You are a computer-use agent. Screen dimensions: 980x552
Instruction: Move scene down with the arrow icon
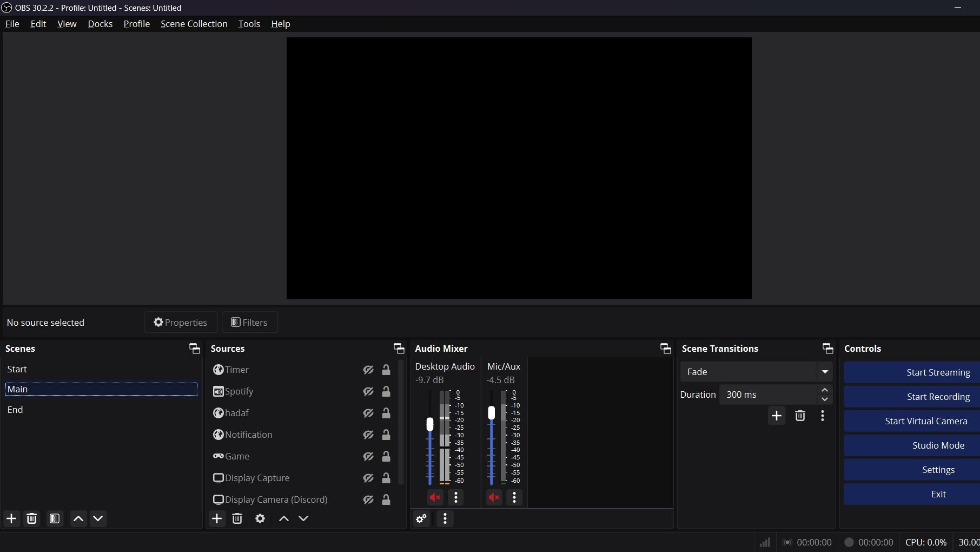click(x=98, y=518)
